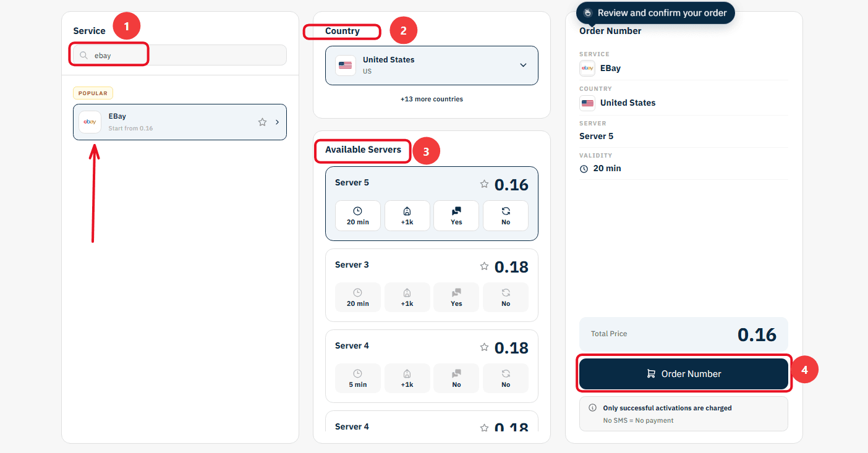Click Server 4 clock 5 min tile
868x453 pixels.
[x=358, y=378]
